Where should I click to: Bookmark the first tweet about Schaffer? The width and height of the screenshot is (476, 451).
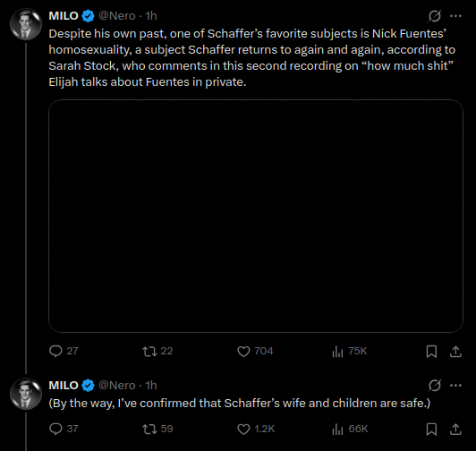pyautogui.click(x=431, y=352)
